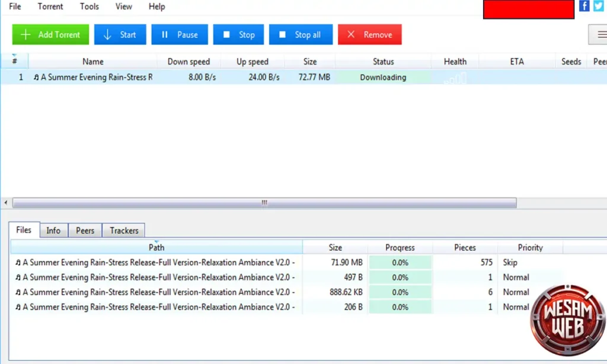607x364 pixels.
Task: Pause the selected torrent
Action: point(180,34)
